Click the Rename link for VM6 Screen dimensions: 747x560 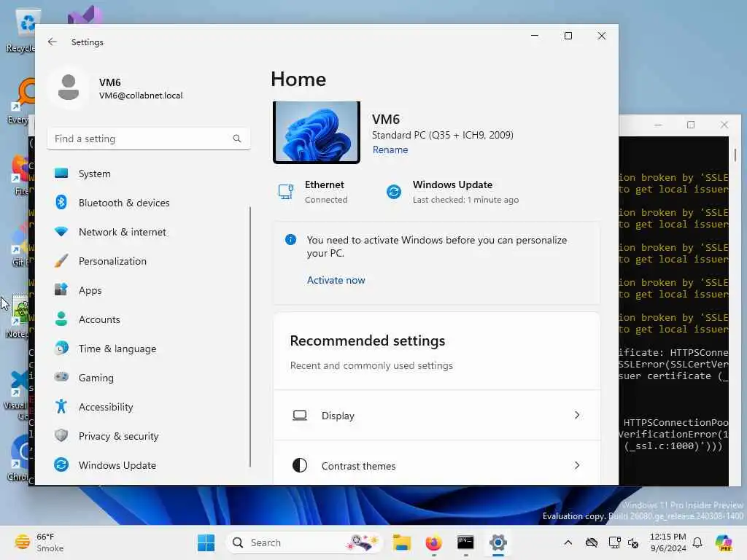tap(390, 149)
